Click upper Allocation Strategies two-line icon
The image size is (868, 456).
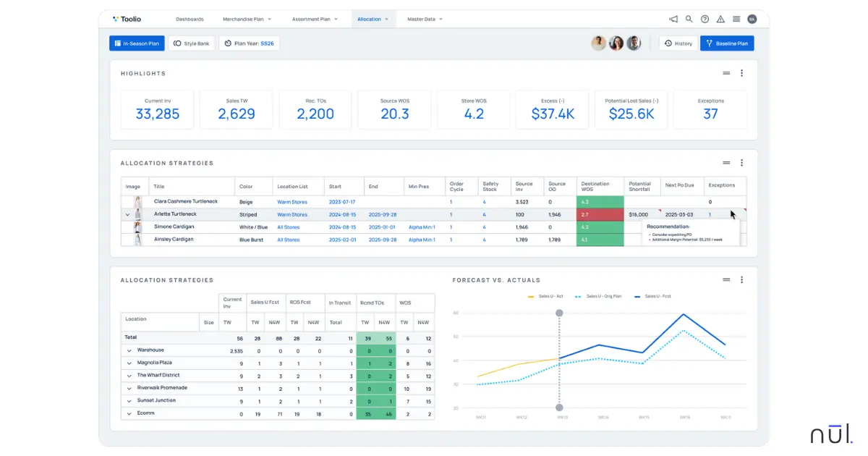point(726,163)
